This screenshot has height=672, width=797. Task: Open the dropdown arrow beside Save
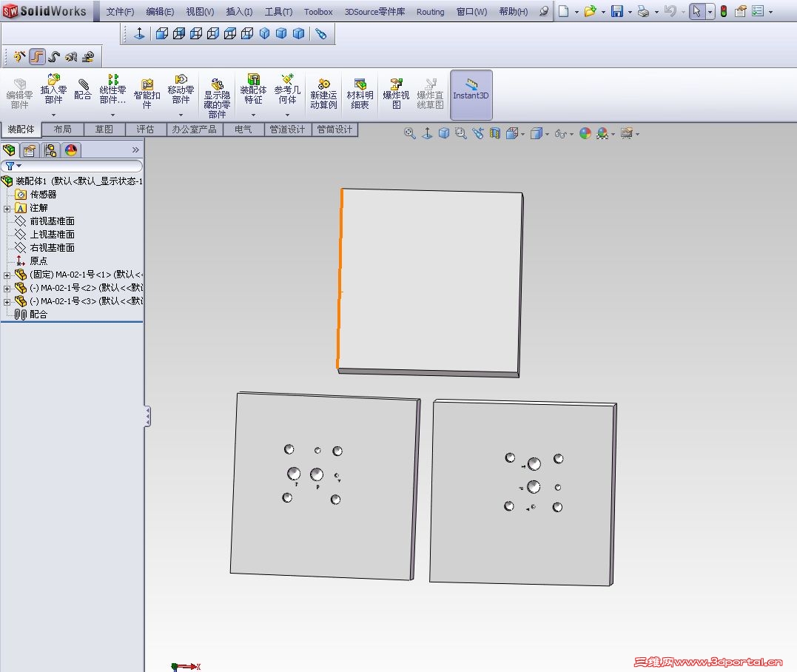(x=630, y=12)
